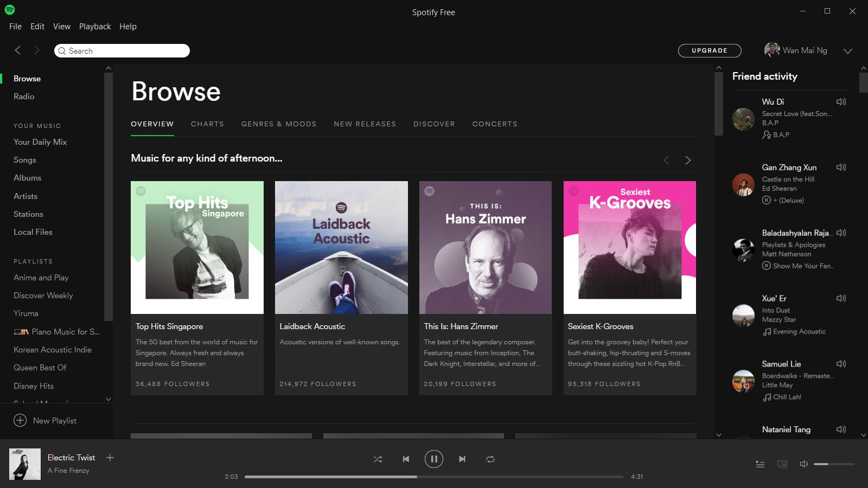Toggle listening to Samuel Lie's track

pyautogui.click(x=841, y=363)
